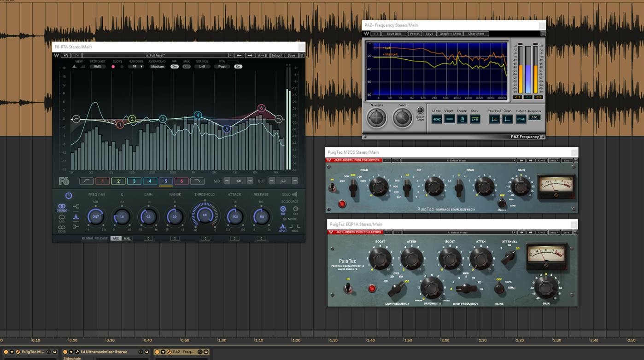Click the wrench icon on L4 Ultramaximizer device

(x=77, y=352)
